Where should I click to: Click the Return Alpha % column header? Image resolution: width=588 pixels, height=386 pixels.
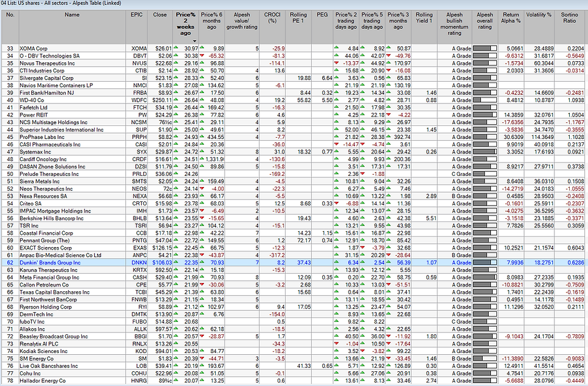(511, 27)
